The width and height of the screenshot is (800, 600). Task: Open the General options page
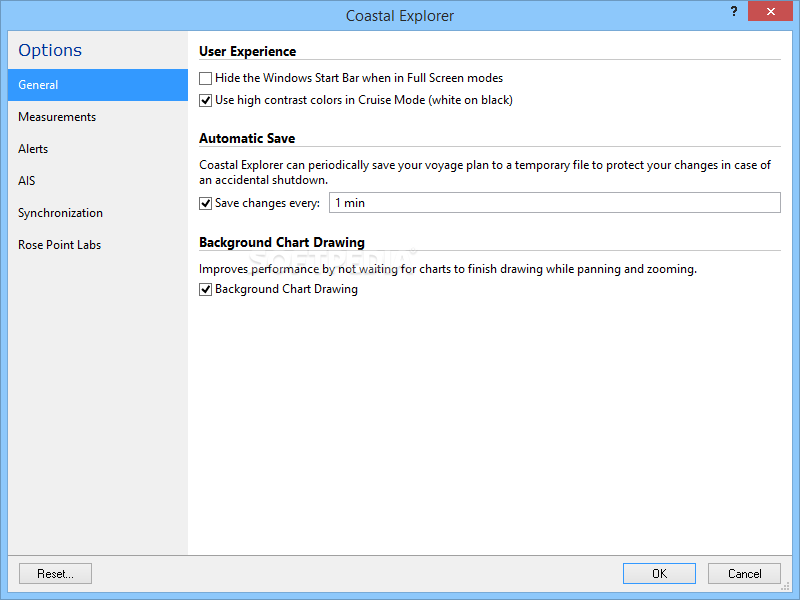[98, 85]
